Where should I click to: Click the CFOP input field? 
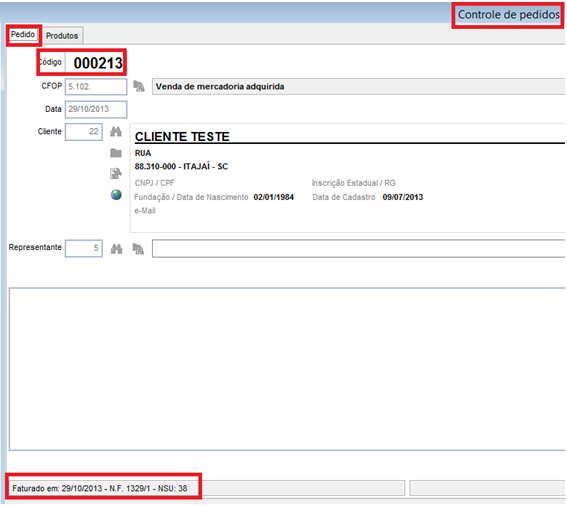[96, 87]
